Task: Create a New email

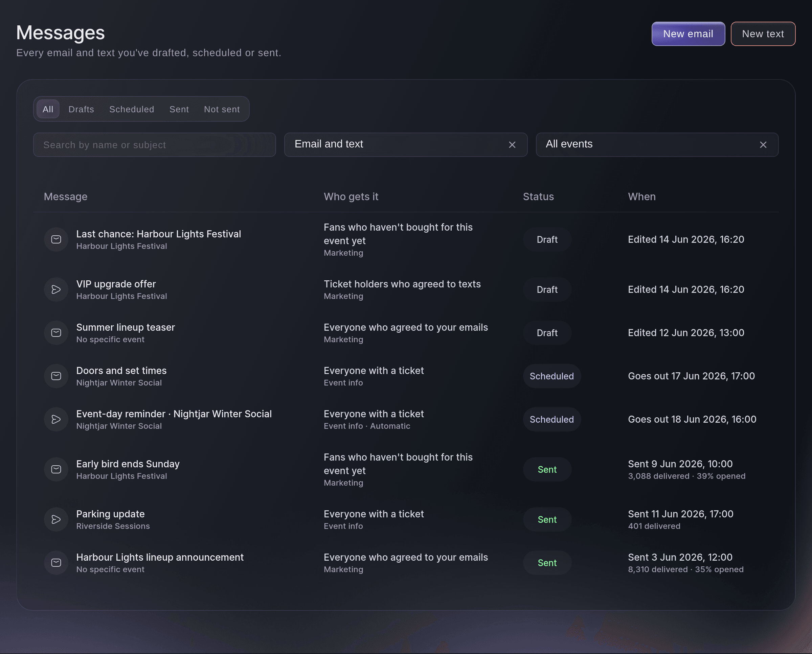Action: pos(688,34)
